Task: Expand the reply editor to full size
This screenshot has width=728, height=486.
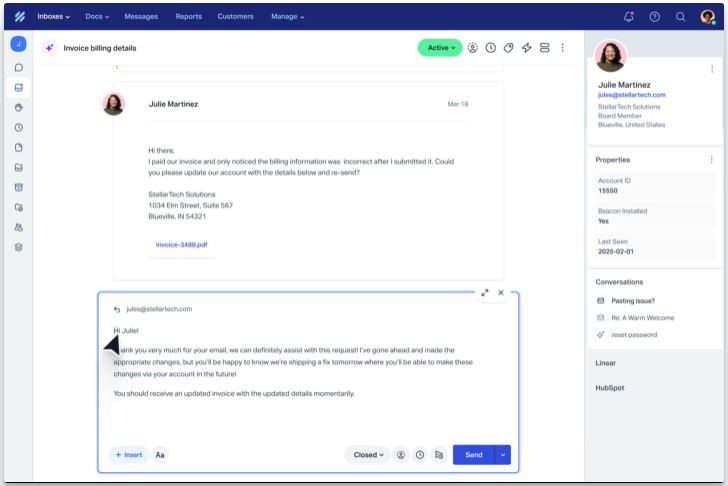Action: click(485, 293)
